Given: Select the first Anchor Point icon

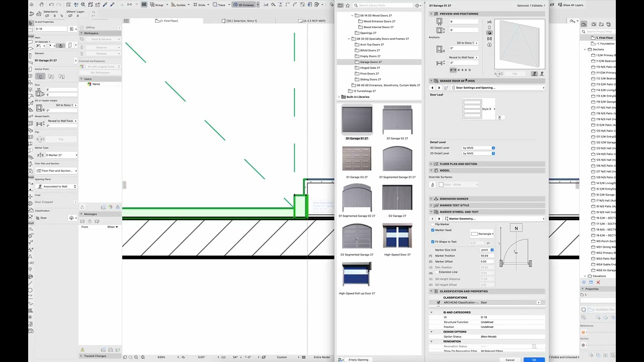Looking at the screenshot, I should point(41,76).
